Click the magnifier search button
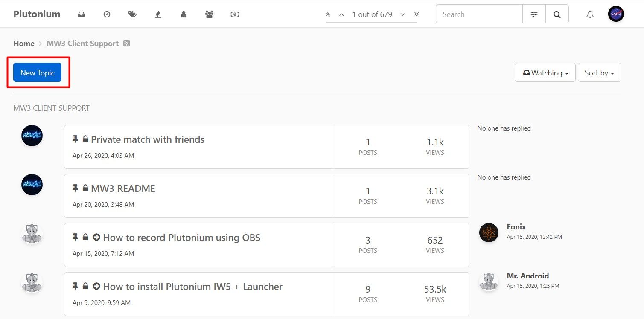The width and height of the screenshot is (644, 319). pos(557,14)
